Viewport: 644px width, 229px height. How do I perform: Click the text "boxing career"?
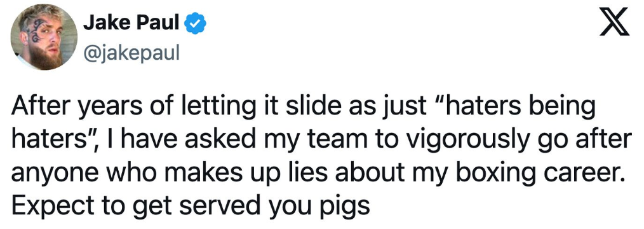pos(538,176)
